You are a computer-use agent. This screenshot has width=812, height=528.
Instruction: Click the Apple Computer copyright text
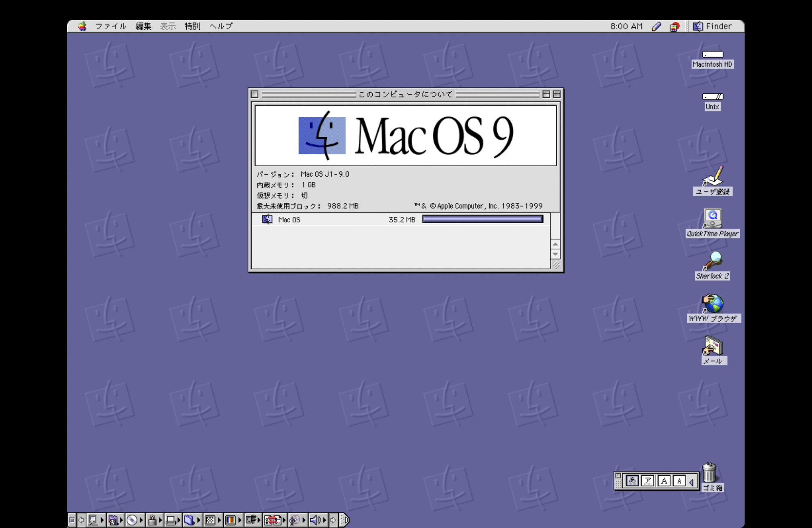click(478, 206)
